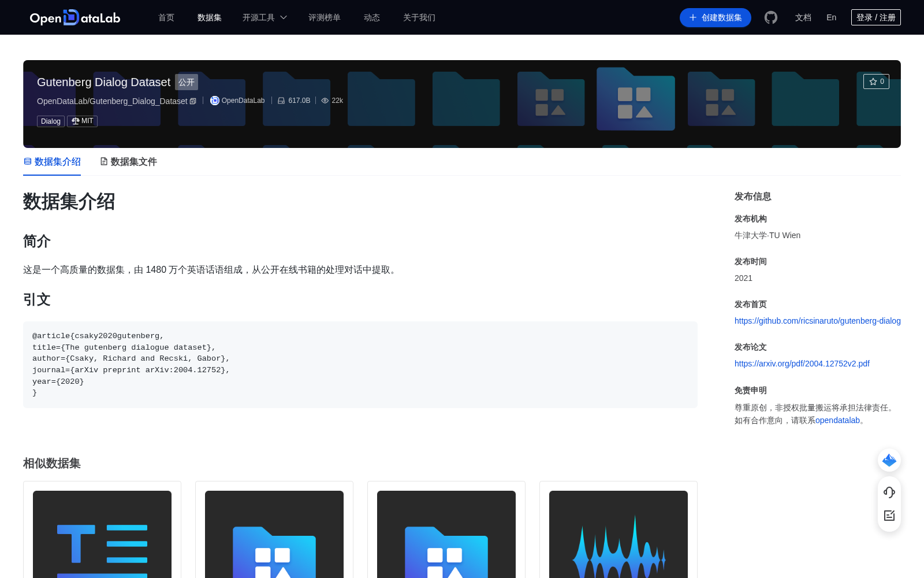Open 动态 navigation item
Viewport: 924px width, 578px height.
[x=372, y=17]
